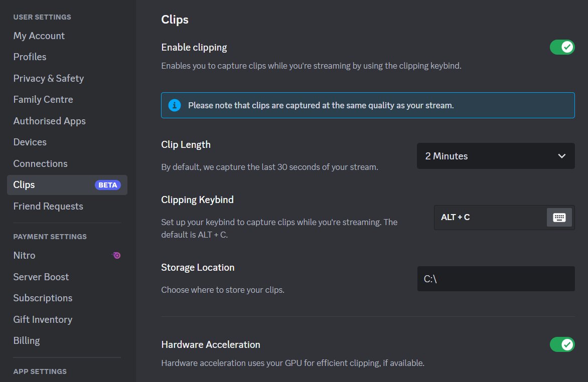This screenshot has height=382, width=588.
Task: Click the PAYMENT SETTINGS section header
Action: click(x=50, y=237)
